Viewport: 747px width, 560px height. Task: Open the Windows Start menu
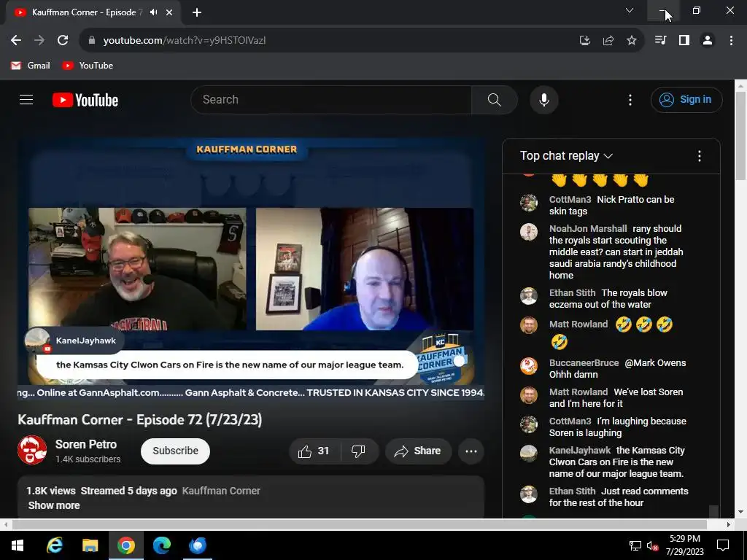click(x=18, y=545)
